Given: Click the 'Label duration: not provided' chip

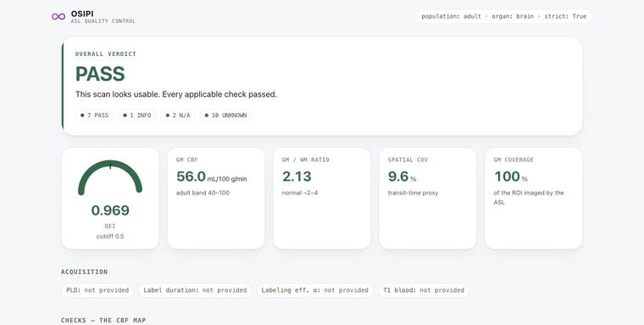Looking at the screenshot, I should point(195,290).
